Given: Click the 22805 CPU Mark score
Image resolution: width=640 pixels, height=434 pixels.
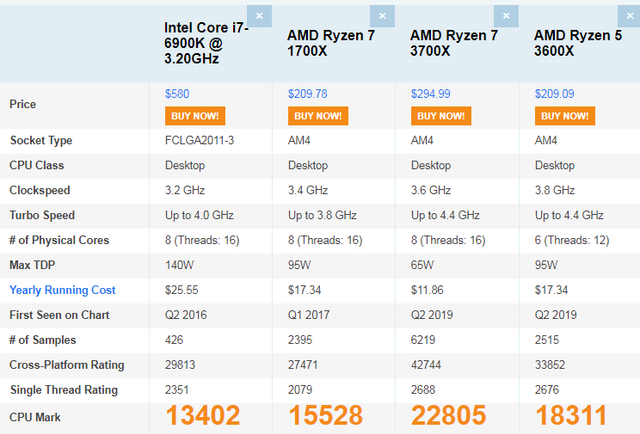Looking at the screenshot, I should [449, 416].
